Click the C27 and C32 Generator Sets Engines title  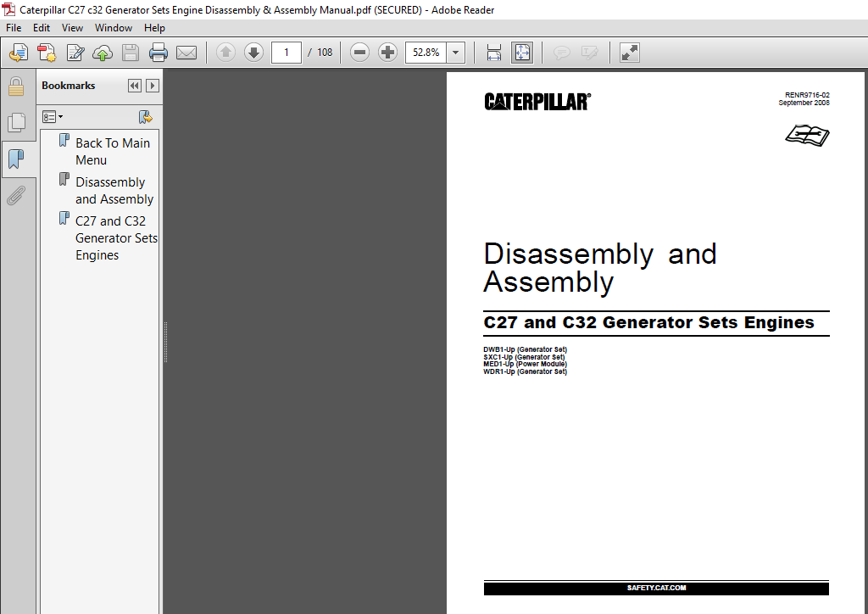tap(648, 322)
